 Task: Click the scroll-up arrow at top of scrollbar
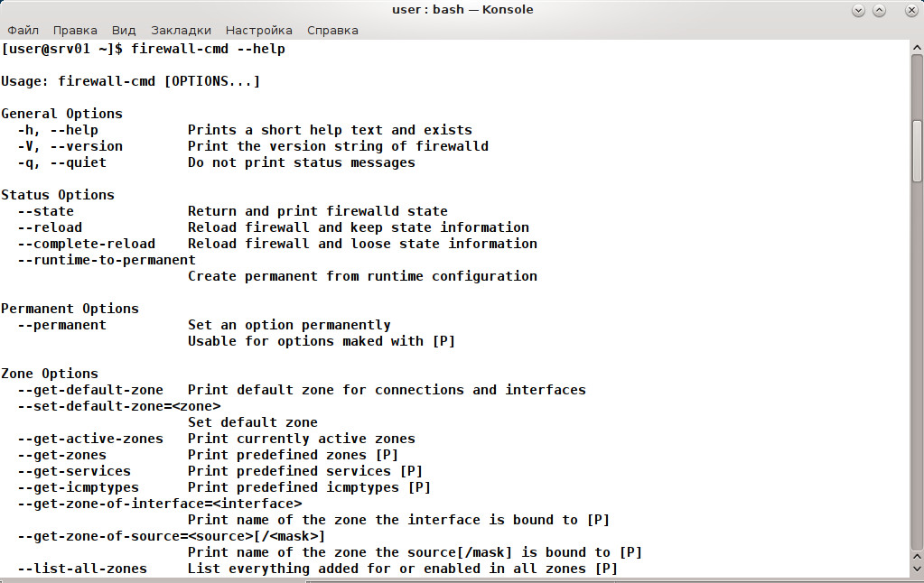tap(917, 47)
